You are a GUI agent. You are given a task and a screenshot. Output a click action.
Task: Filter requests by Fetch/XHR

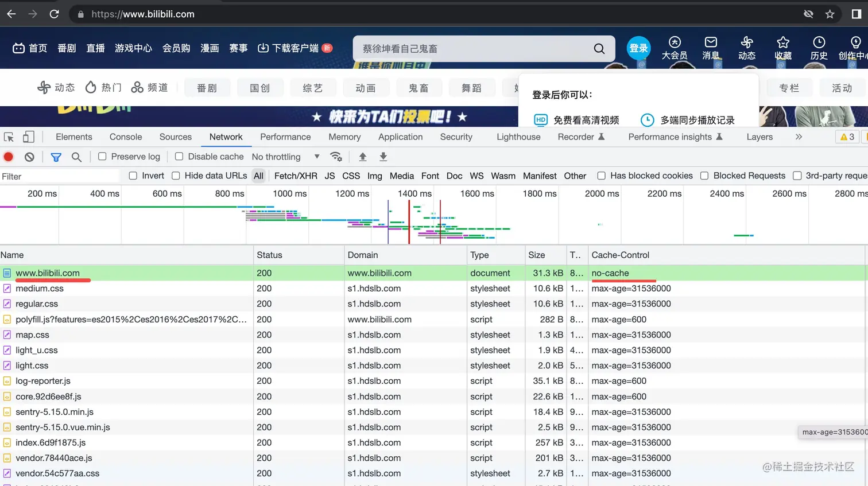296,176
